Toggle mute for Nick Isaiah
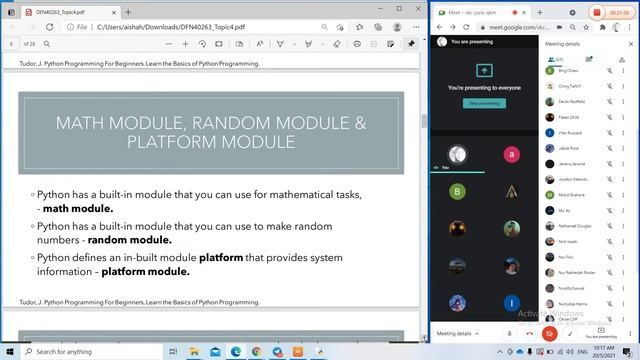The image size is (640, 360). click(609, 241)
